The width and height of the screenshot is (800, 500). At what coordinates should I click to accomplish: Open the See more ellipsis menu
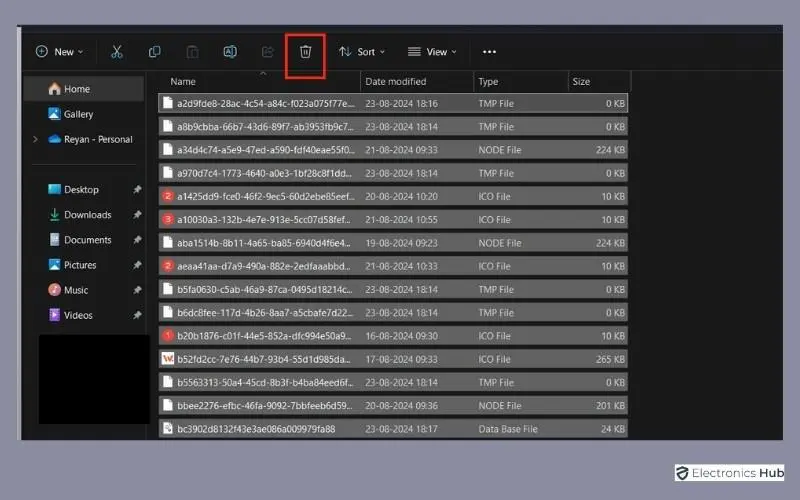pos(489,52)
